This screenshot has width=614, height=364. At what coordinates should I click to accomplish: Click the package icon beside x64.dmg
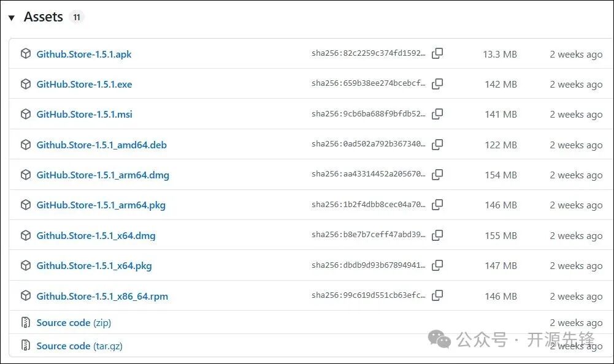[26, 235]
